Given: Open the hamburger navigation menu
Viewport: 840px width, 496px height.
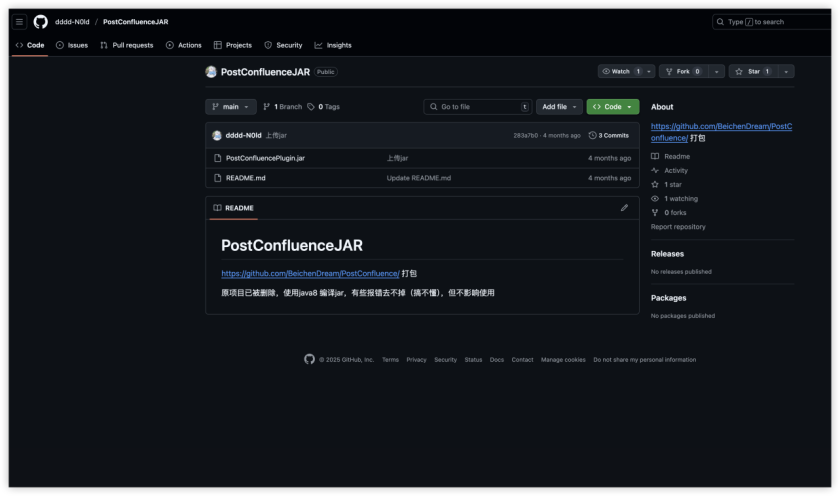Looking at the screenshot, I should point(19,22).
